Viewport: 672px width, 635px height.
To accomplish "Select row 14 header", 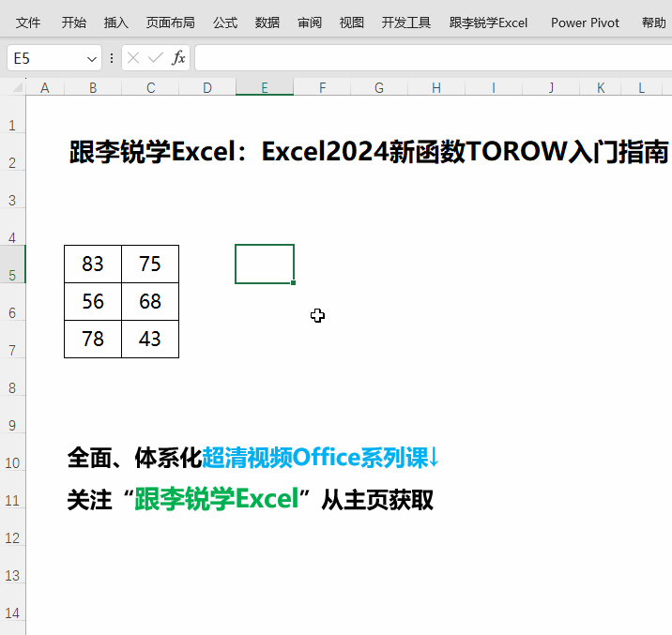I will click(12, 601).
